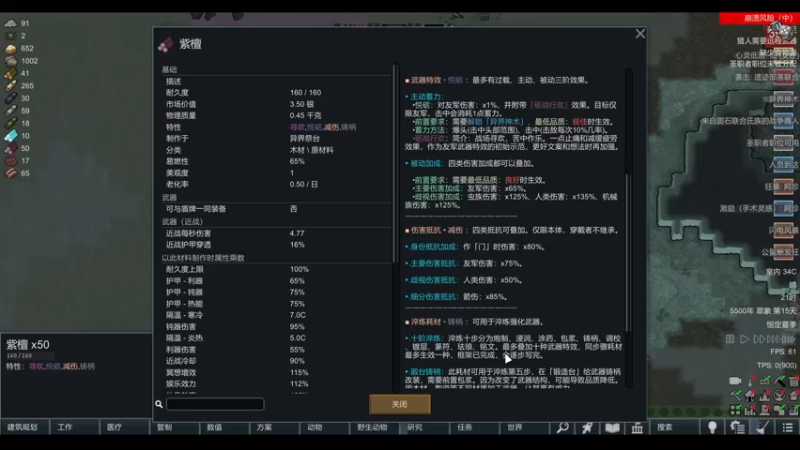800x450 pixels.
Task: Toggle the camera recording overlay icon
Action: pyautogui.click(x=735, y=381)
